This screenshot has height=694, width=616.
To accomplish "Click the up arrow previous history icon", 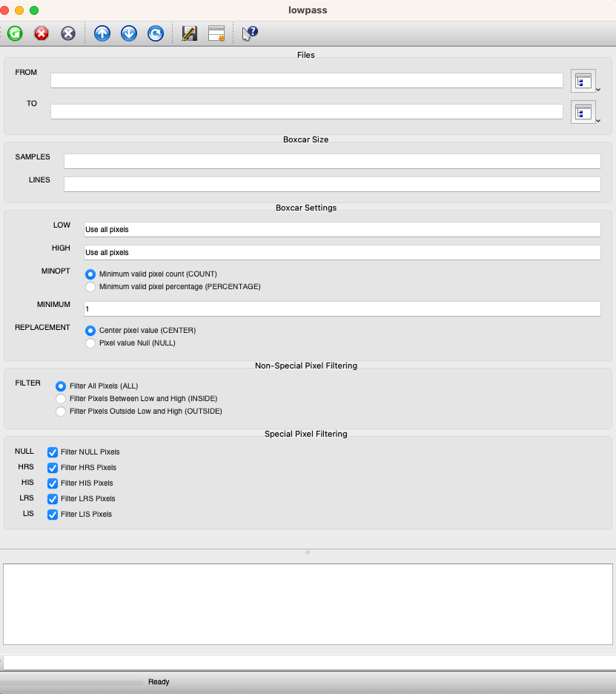I will tap(102, 33).
